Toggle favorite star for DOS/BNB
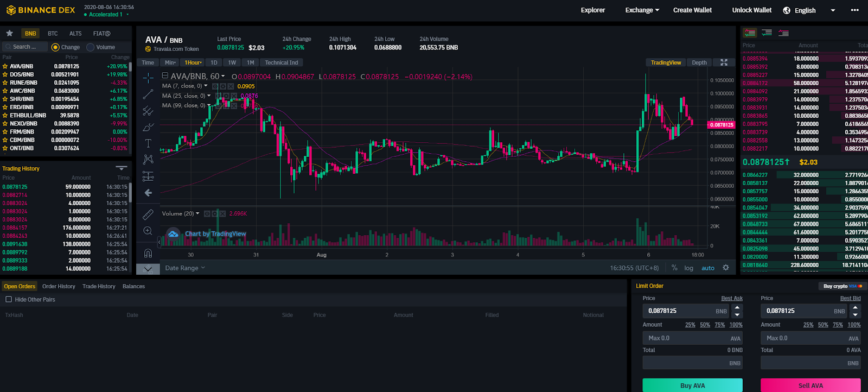 pyautogui.click(x=5, y=74)
